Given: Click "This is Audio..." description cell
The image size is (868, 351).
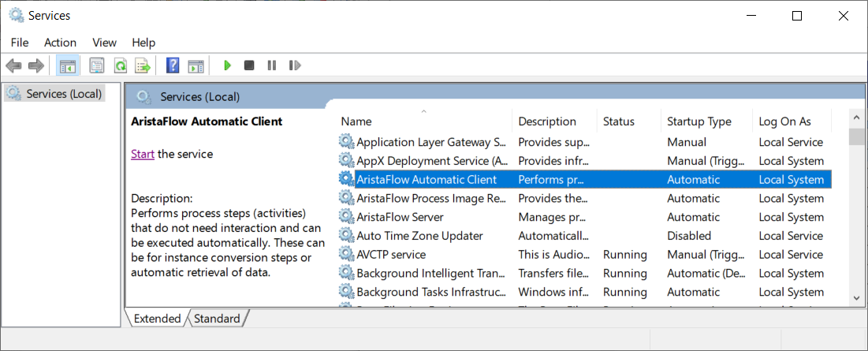Looking at the screenshot, I should point(554,256).
